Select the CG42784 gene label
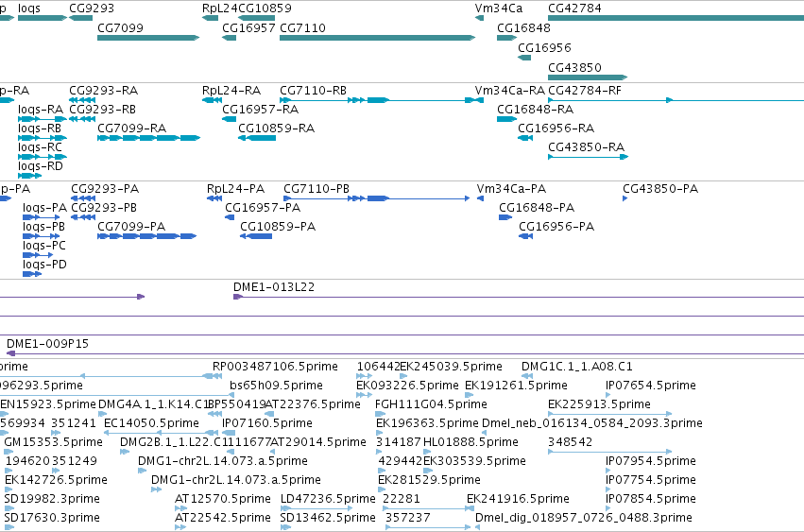804x532 pixels. (574, 9)
